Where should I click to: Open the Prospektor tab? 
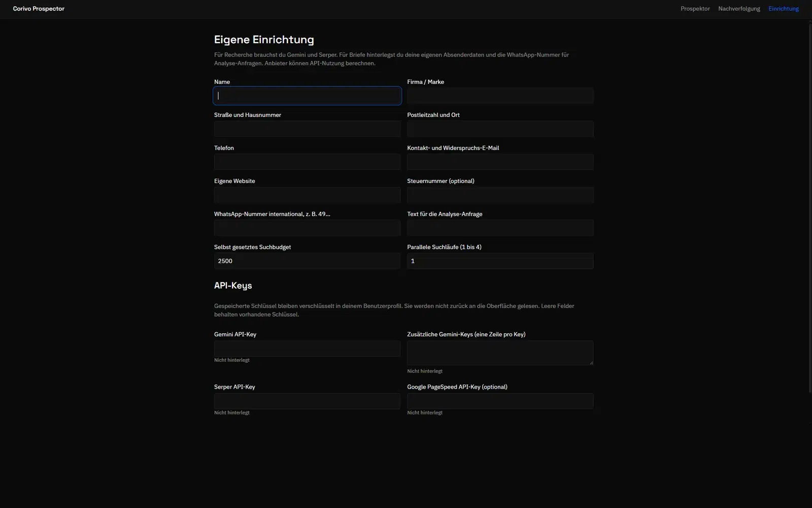pos(695,9)
